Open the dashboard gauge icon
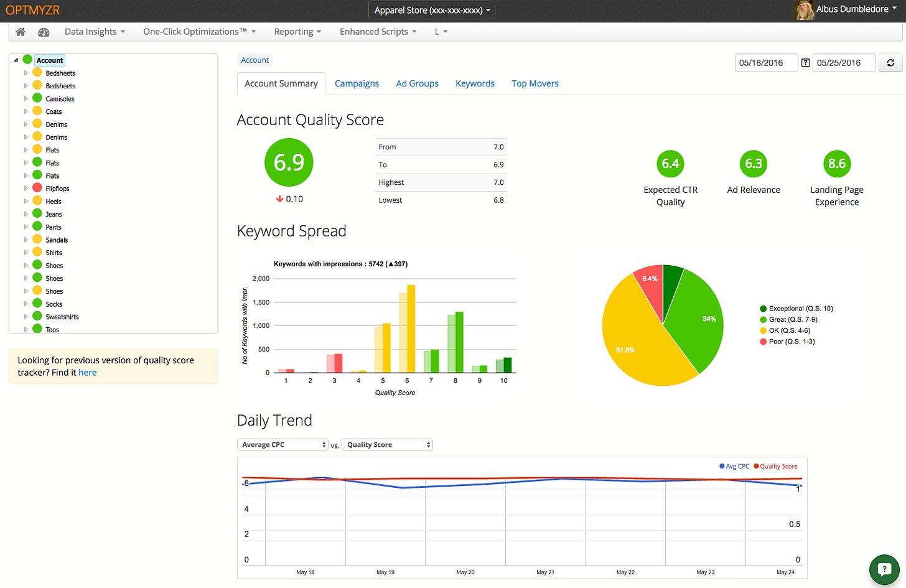 [44, 32]
